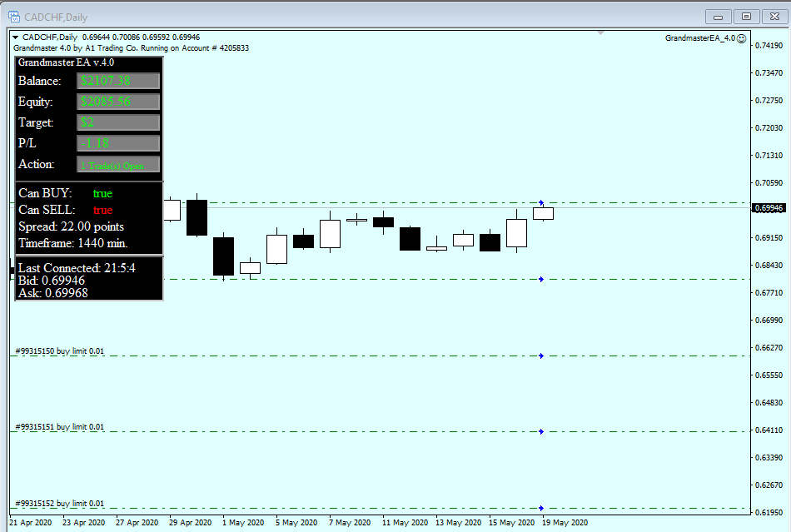Click the #99315152 buy limit order label
Screen dimensions: 791x532
point(57,501)
